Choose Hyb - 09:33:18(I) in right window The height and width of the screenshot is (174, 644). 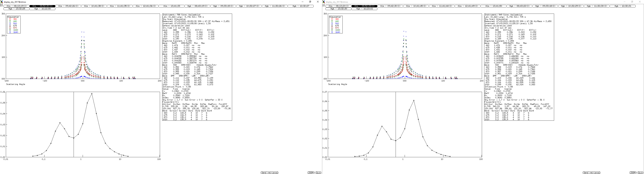[545, 6]
